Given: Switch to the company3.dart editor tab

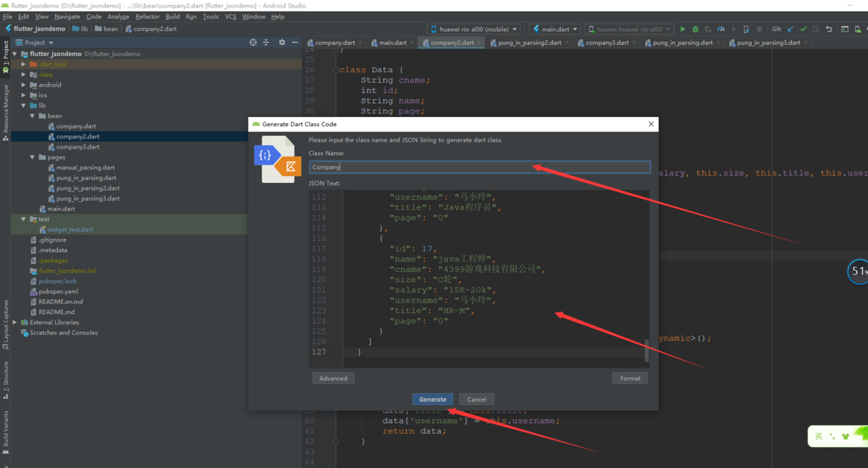Looking at the screenshot, I should click(x=606, y=43).
